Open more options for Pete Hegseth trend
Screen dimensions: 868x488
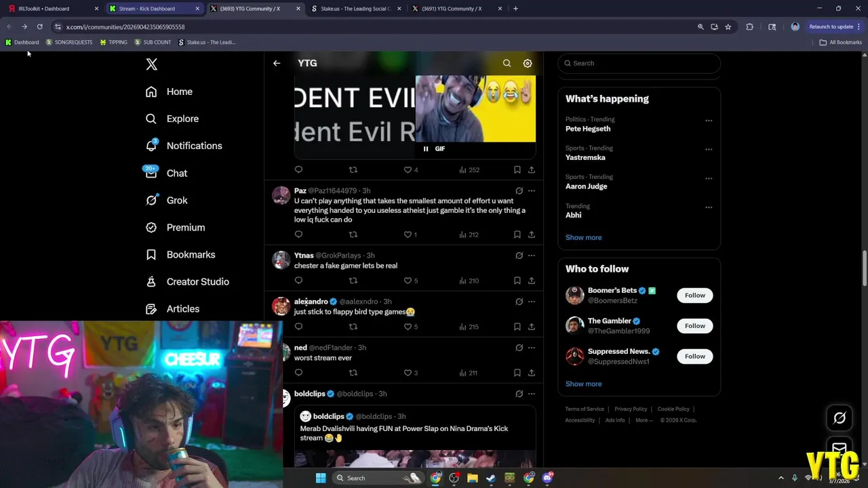pyautogui.click(x=709, y=121)
